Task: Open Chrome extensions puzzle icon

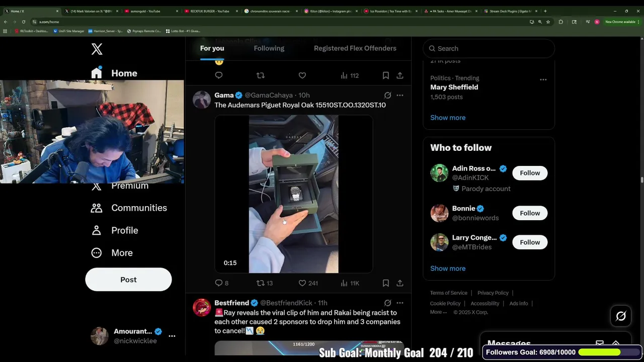Action: click(x=561, y=22)
